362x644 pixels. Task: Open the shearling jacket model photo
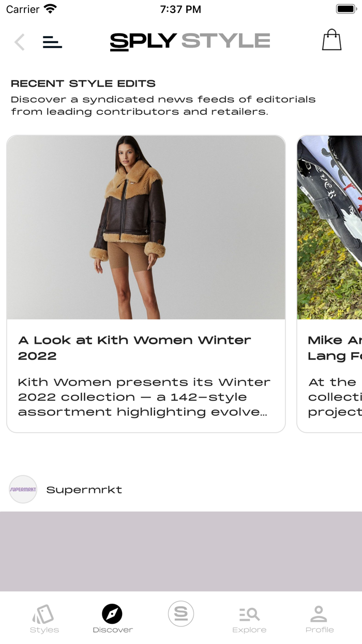coord(146,227)
